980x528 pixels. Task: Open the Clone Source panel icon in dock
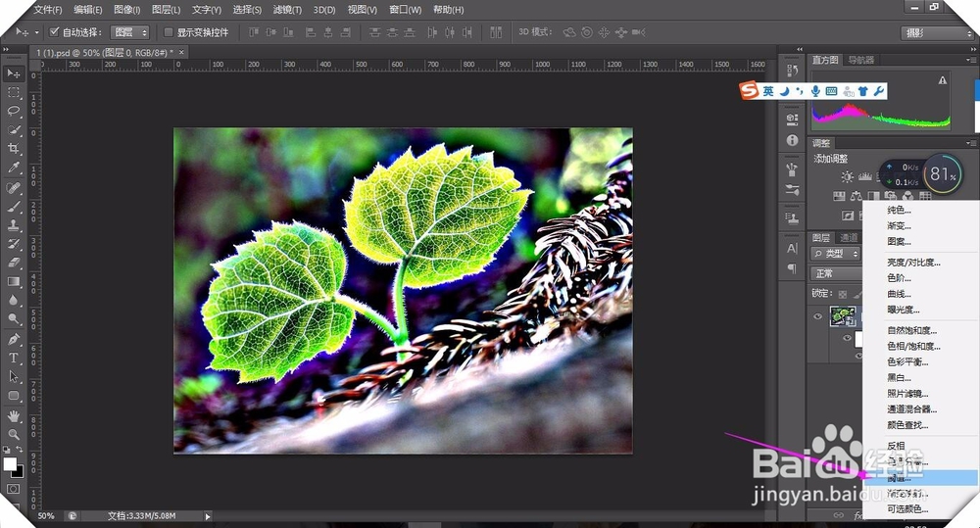[793, 218]
